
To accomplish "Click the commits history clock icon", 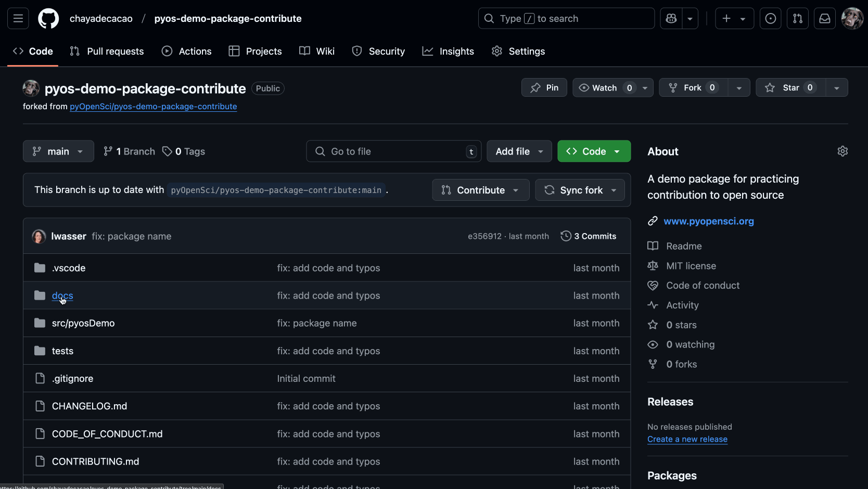I will [566, 236].
